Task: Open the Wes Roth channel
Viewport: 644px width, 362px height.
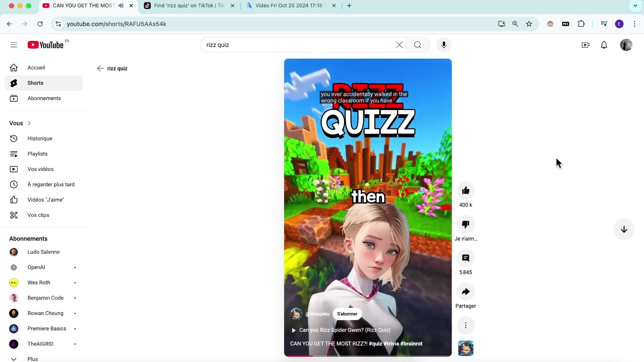Action: pos(44,283)
